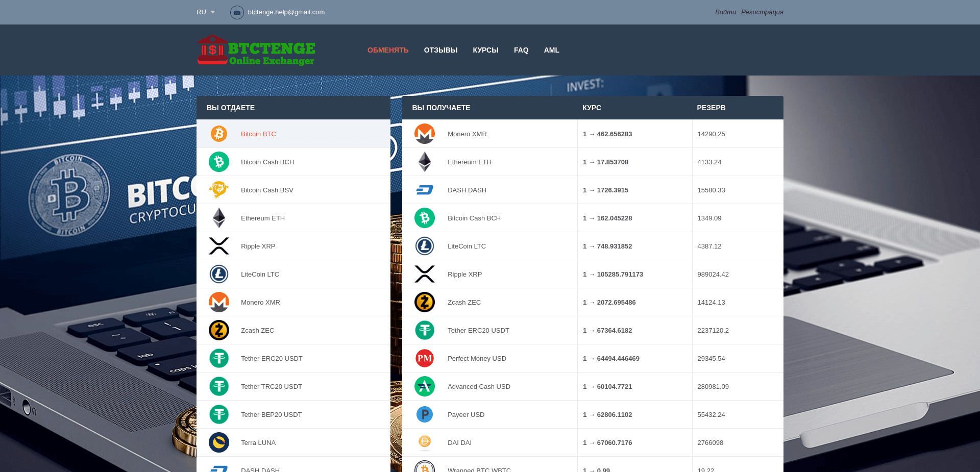
Task: Click the BTCTENGE Online Exchanger logo
Action: (x=256, y=50)
